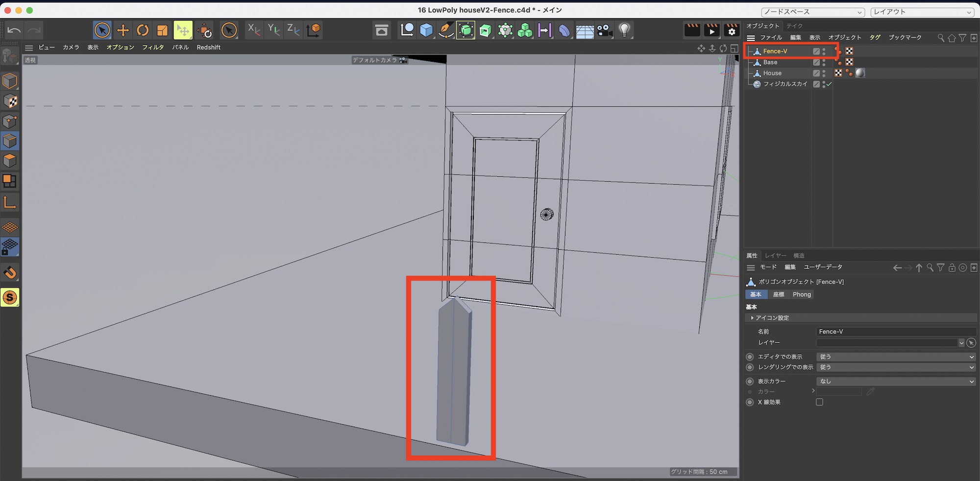The image size is (980, 481).
Task: Open the editor visibility dropdown
Action: [896, 357]
